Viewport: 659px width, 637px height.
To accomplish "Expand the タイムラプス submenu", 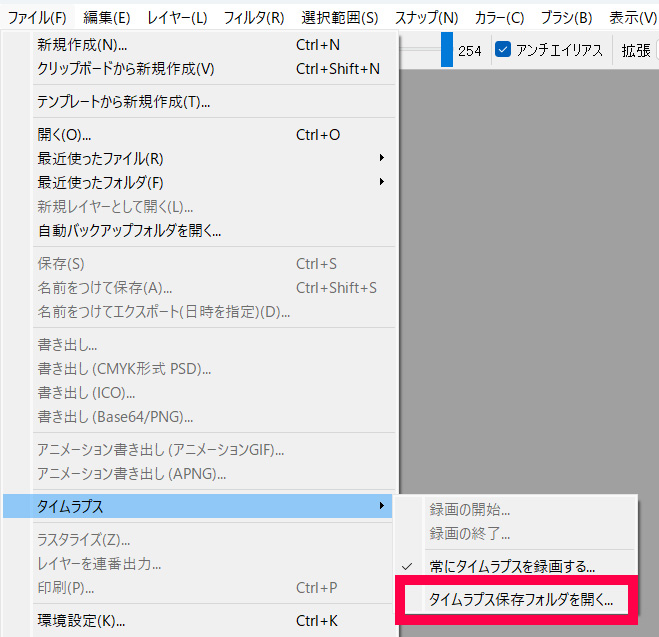I will 200,507.
